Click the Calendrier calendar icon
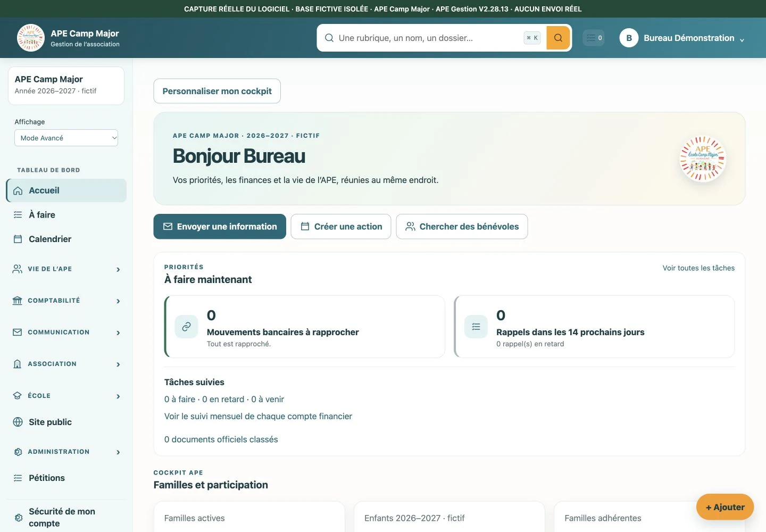The height and width of the screenshot is (532, 766). (18, 239)
